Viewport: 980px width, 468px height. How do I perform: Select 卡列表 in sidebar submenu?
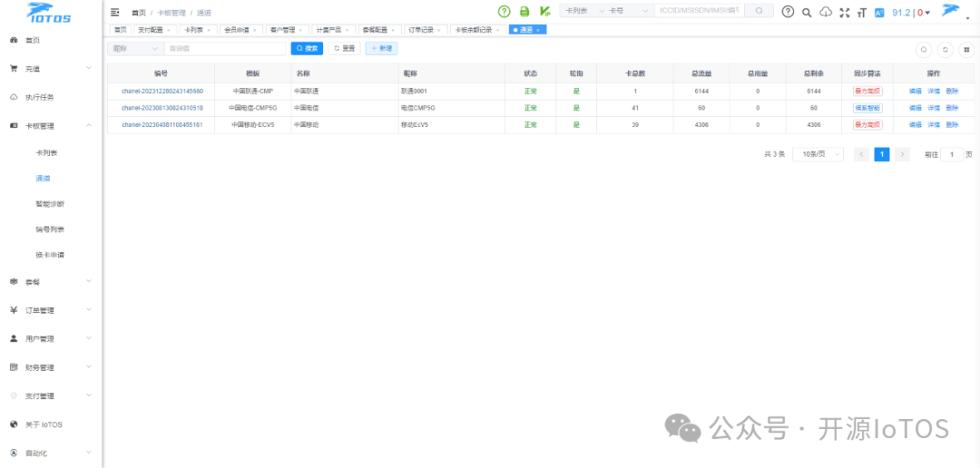pyautogui.click(x=47, y=153)
